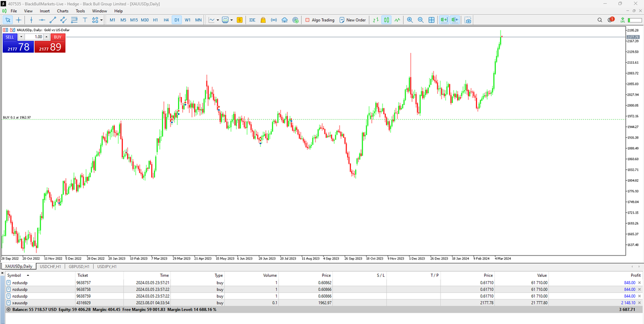
Task: Draw a vertical line object
Action: tap(32, 20)
